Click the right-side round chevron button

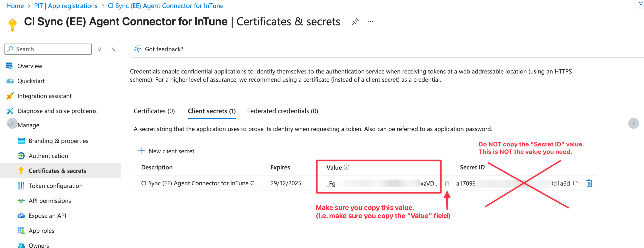[x=634, y=123]
